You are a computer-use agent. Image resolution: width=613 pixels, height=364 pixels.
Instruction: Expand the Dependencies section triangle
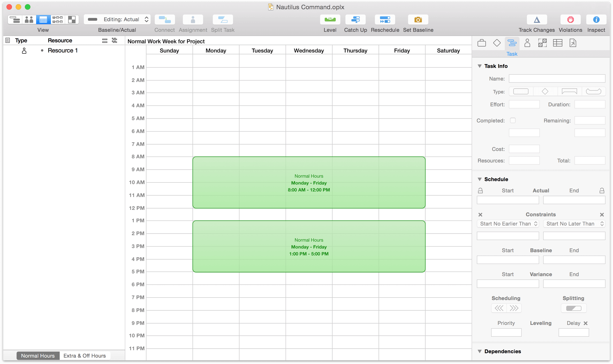(x=480, y=351)
